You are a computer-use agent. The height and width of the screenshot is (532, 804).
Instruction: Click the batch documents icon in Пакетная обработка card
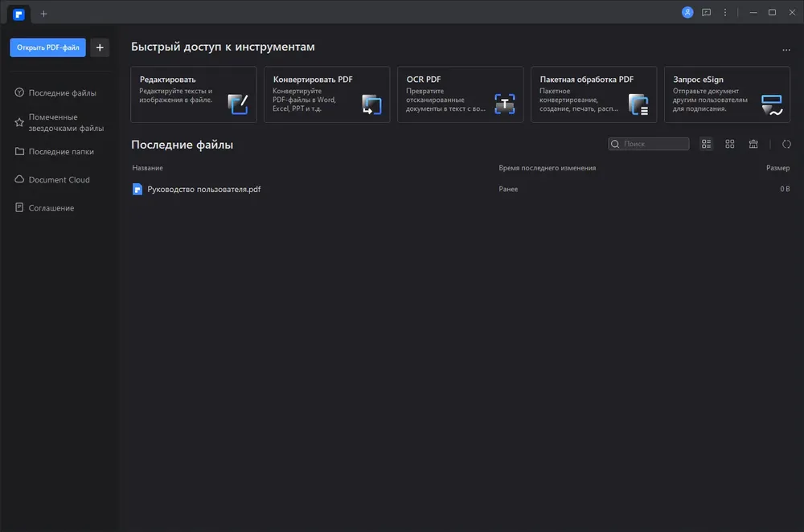(x=638, y=104)
